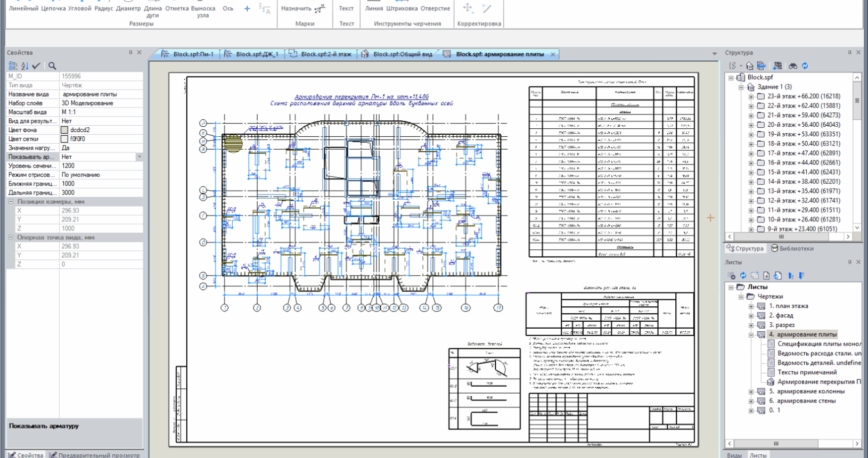Toggle the pushpin on the Листы panel
The width and height of the screenshot is (868, 458).
849,262
